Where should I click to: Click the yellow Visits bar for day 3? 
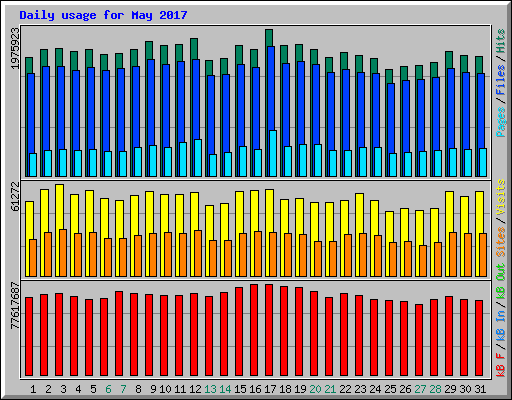(59, 207)
